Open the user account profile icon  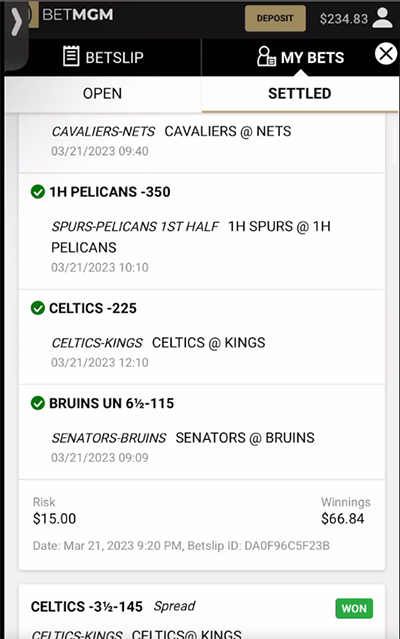pos(382,18)
